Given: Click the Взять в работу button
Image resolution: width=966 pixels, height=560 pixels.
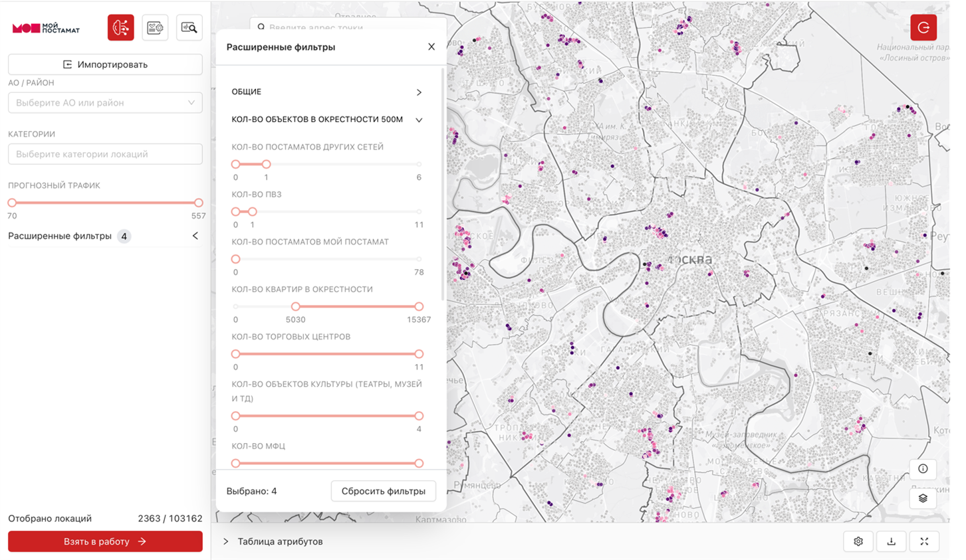Looking at the screenshot, I should [x=105, y=541].
